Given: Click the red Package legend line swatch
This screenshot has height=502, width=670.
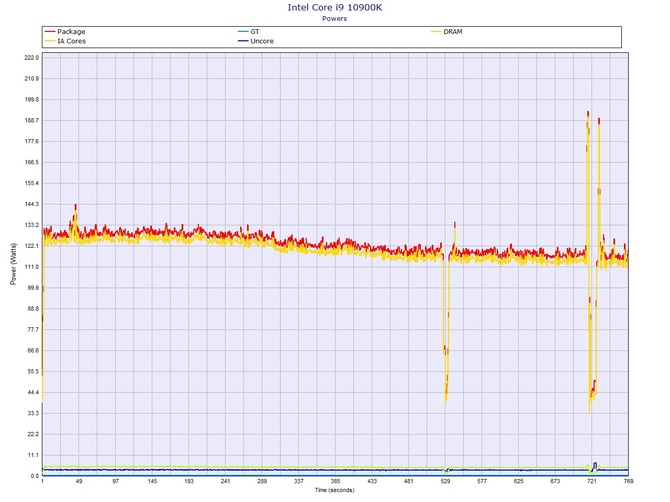Looking at the screenshot, I should coord(50,32).
